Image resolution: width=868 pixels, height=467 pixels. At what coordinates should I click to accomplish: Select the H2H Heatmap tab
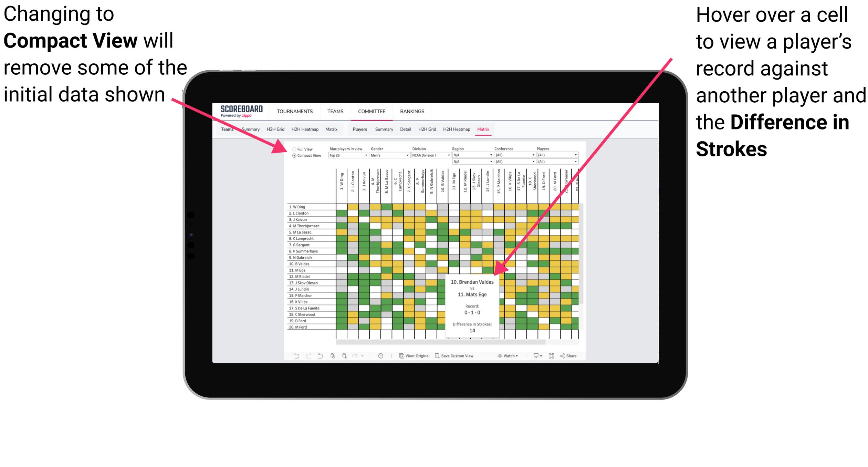(x=466, y=129)
